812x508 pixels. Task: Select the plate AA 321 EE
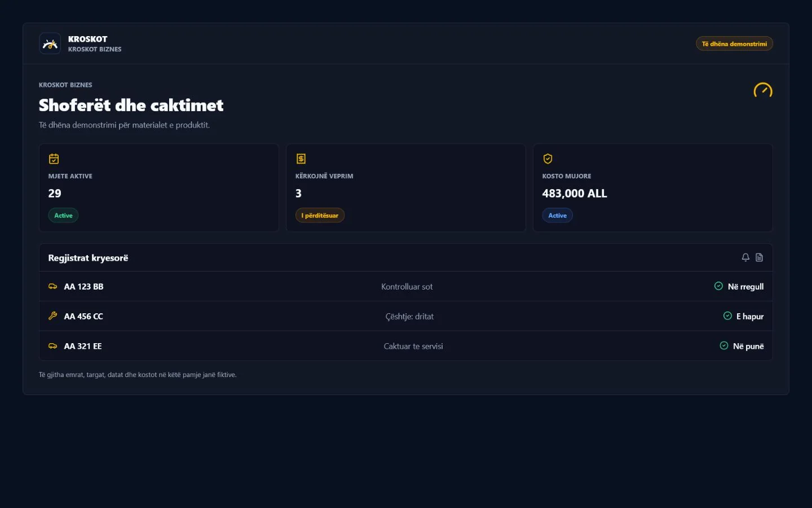tap(83, 347)
